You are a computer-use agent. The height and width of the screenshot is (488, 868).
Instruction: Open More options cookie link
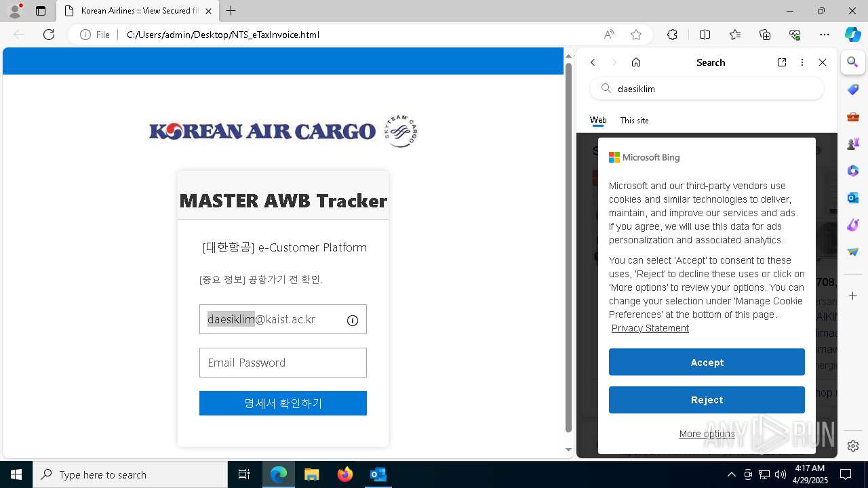coord(707,434)
